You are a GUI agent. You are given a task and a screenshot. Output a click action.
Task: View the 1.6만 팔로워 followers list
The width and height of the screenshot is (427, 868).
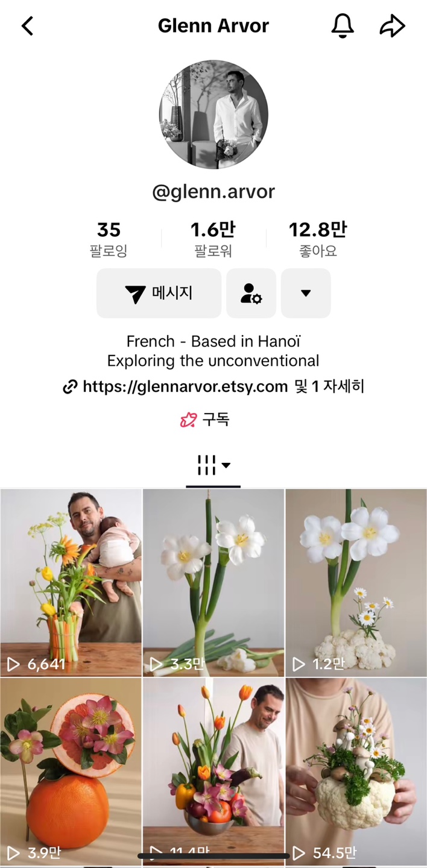click(x=213, y=239)
